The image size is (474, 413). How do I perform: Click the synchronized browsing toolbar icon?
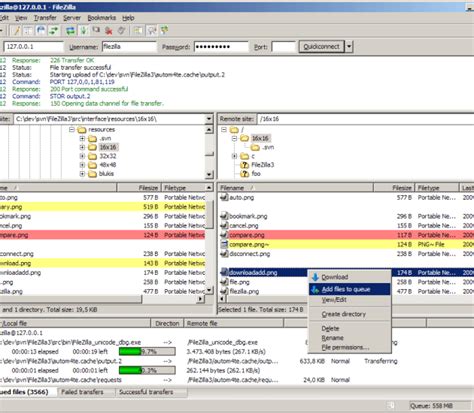click(x=164, y=31)
